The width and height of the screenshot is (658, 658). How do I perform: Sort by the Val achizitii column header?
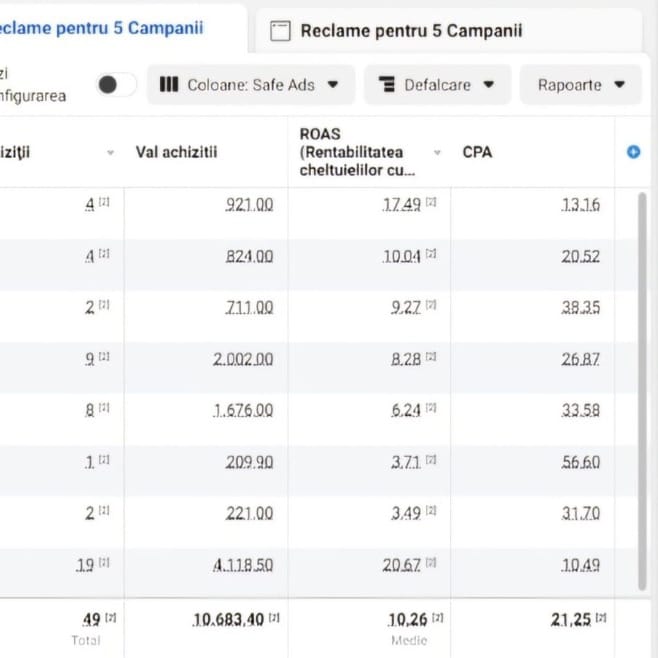click(176, 153)
